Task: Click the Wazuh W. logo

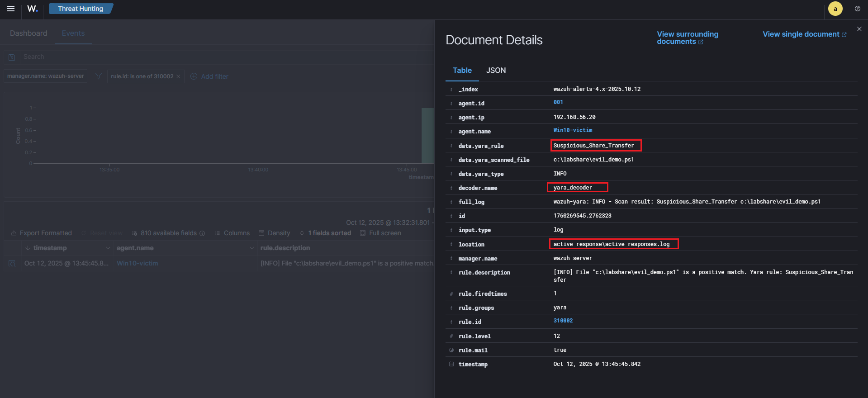Action: [x=33, y=9]
